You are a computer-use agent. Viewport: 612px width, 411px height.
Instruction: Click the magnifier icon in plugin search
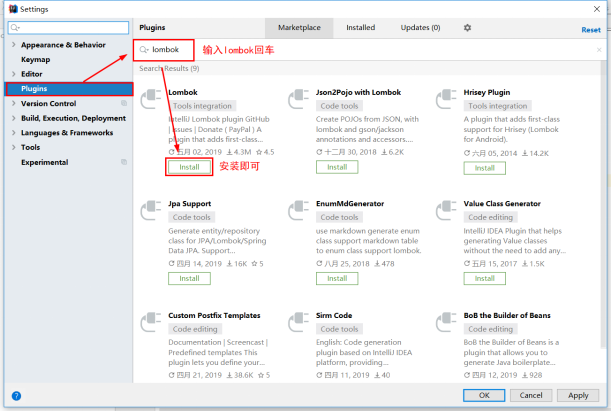(144, 50)
